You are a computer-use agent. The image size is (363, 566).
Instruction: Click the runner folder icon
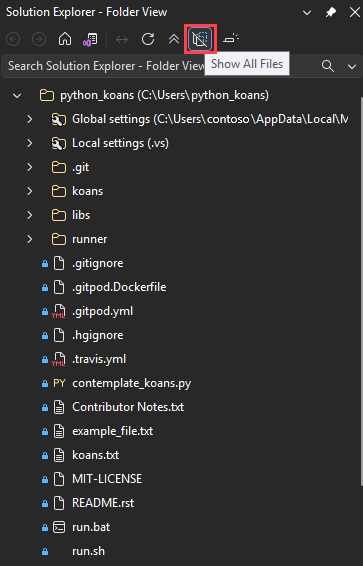point(59,239)
